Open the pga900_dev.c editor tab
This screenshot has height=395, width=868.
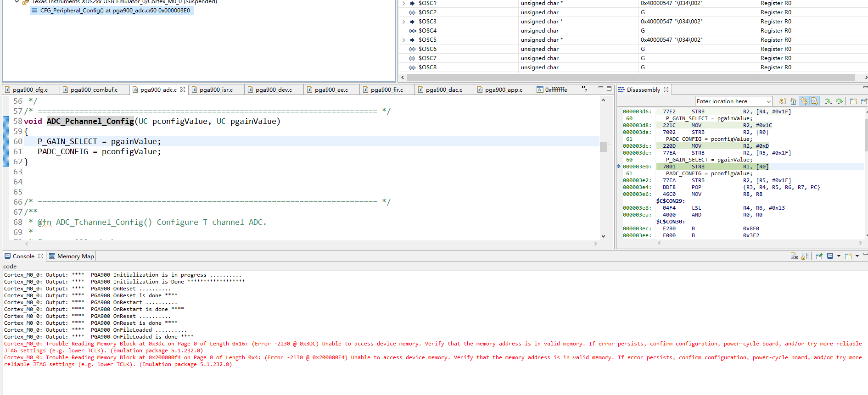(x=274, y=89)
